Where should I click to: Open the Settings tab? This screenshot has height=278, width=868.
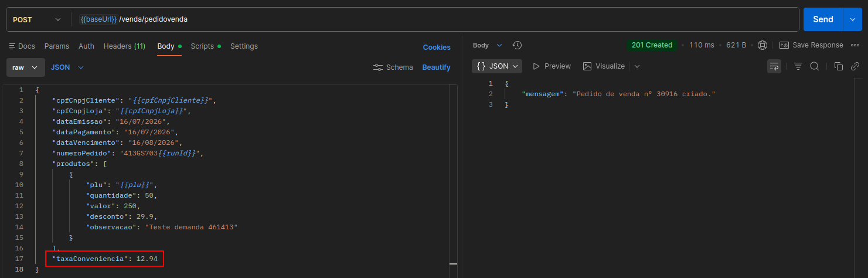point(244,46)
